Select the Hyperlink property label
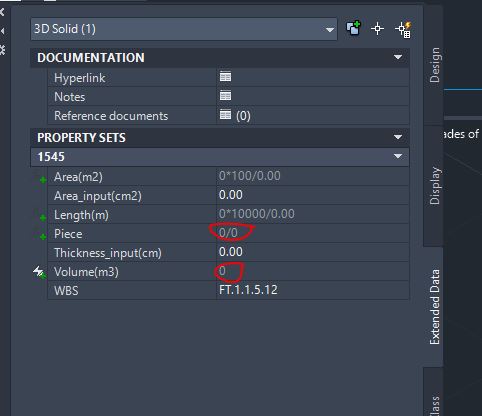 [x=80, y=78]
